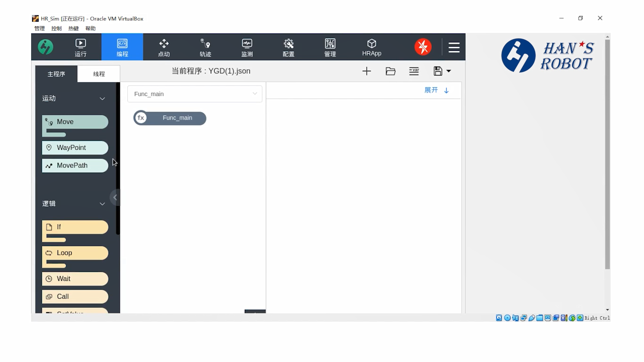The height and width of the screenshot is (362, 644).
Task: Select the Call block
Action: [x=75, y=296]
